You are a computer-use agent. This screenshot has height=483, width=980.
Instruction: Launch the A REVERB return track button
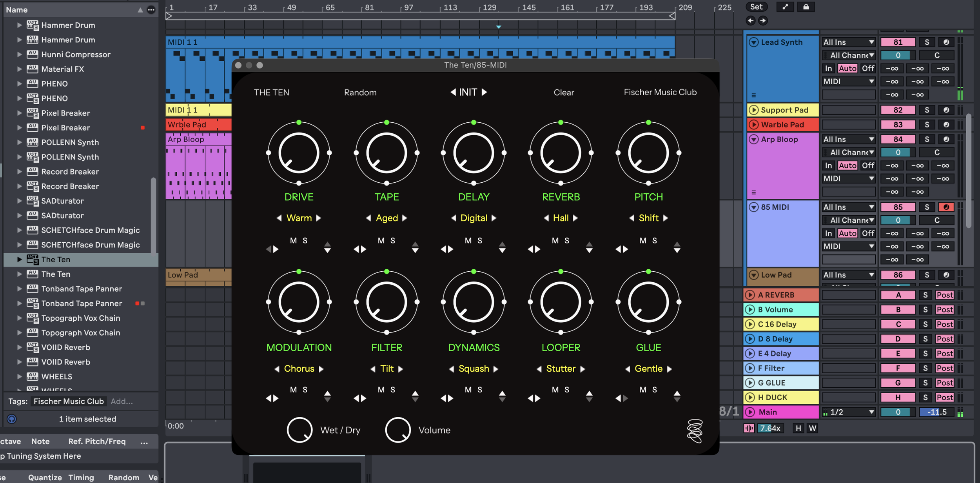pos(750,295)
